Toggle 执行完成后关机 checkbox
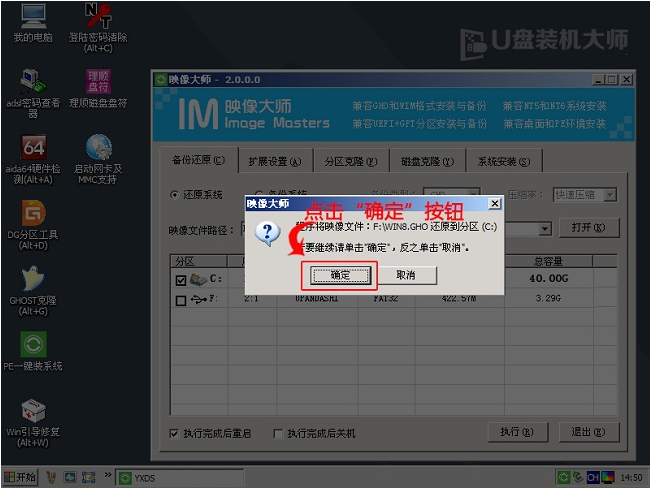This screenshot has height=489, width=650. (278, 433)
